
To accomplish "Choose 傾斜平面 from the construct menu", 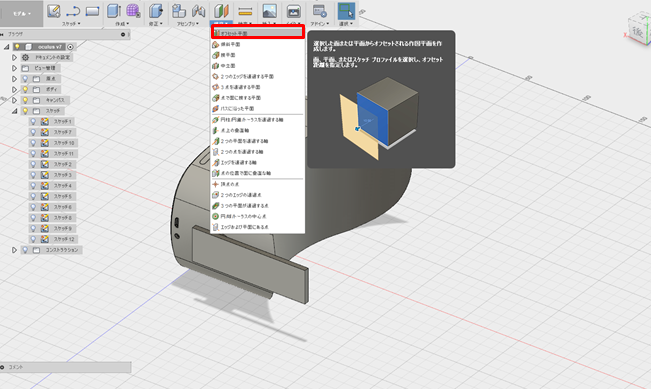I will pos(257,44).
